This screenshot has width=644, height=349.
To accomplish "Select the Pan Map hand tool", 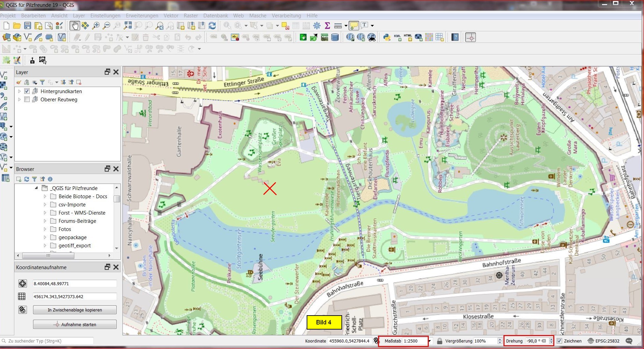I will pos(74,26).
